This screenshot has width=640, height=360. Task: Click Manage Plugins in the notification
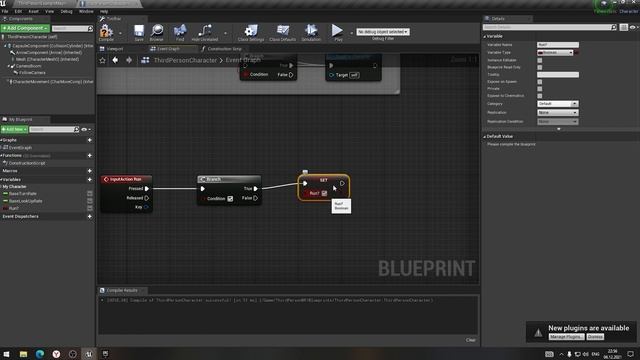pyautogui.click(x=566, y=337)
